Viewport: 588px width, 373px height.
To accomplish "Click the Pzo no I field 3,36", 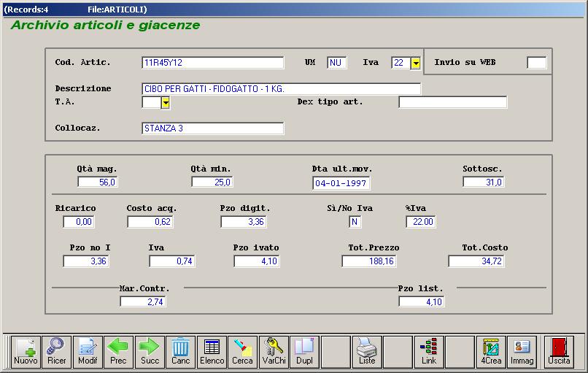I will [86, 261].
